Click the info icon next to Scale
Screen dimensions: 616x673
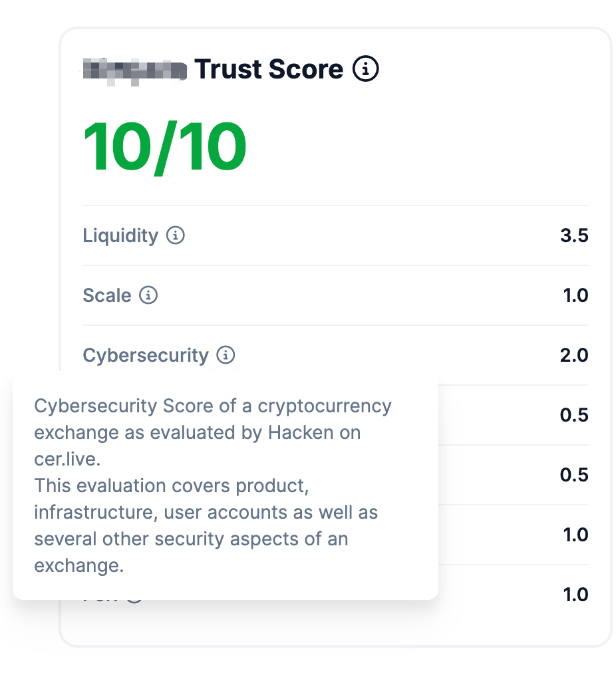(148, 295)
